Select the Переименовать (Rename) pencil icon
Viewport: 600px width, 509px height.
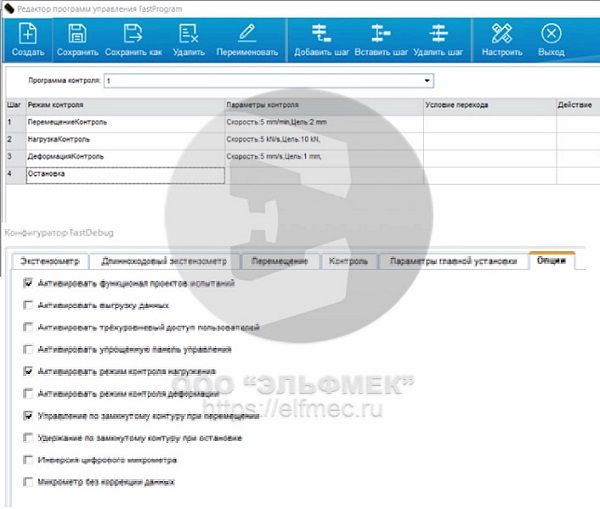(x=247, y=33)
